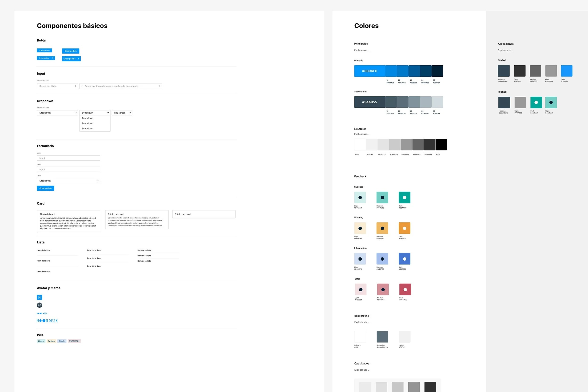This screenshot has height=392, width=588.
Task: Select primary shade 40 swatch
Action: [414, 71]
